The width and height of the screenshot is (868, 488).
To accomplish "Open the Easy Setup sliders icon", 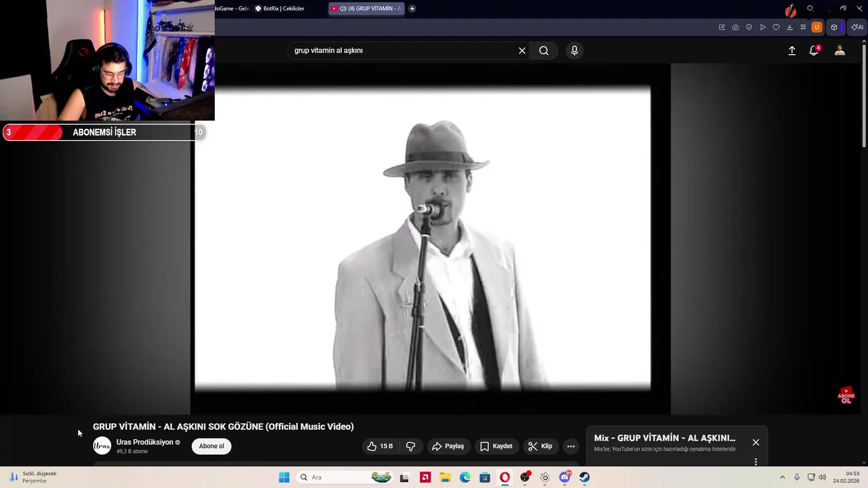I will 803,27.
